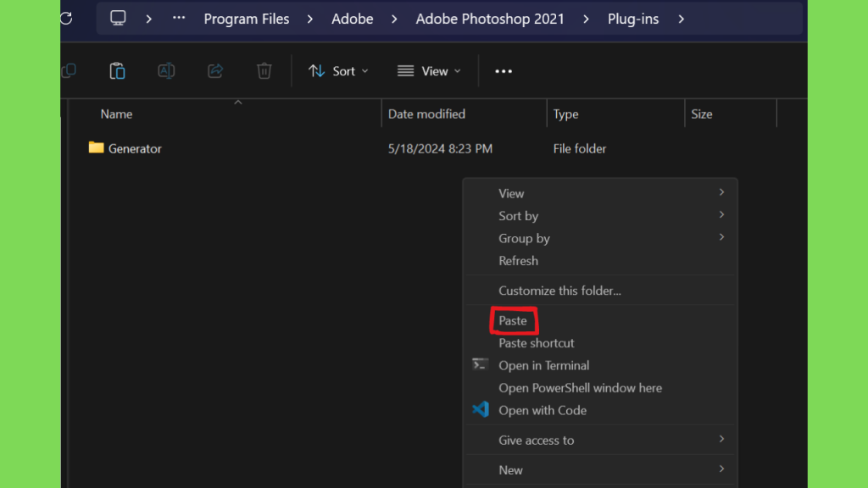Expand chevron after Adobe breadcrumb
Image resolution: width=868 pixels, height=488 pixels.
[394, 19]
